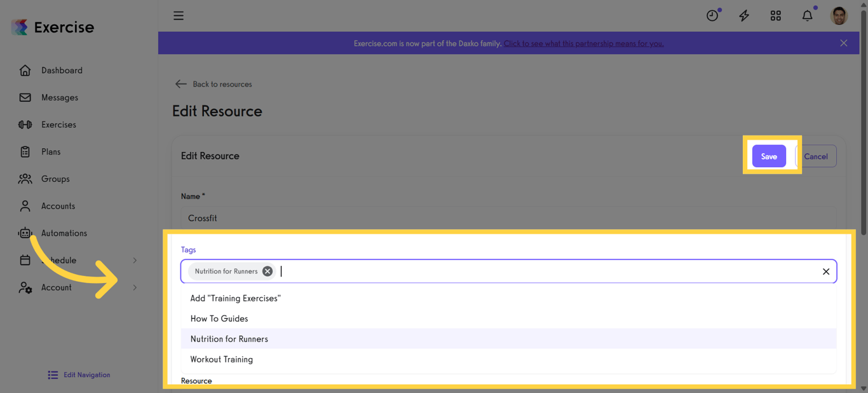Open the user profile avatar
The image size is (868, 393).
coord(839,16)
